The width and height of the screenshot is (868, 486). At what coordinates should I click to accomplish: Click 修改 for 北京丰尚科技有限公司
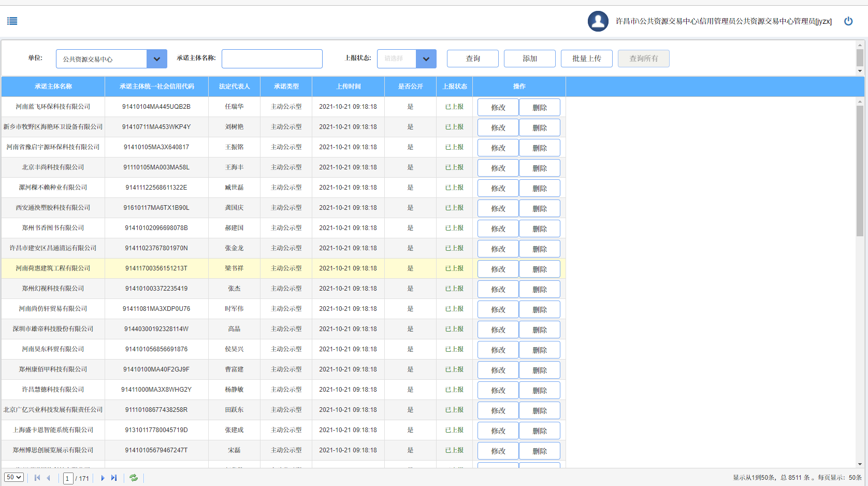498,168
